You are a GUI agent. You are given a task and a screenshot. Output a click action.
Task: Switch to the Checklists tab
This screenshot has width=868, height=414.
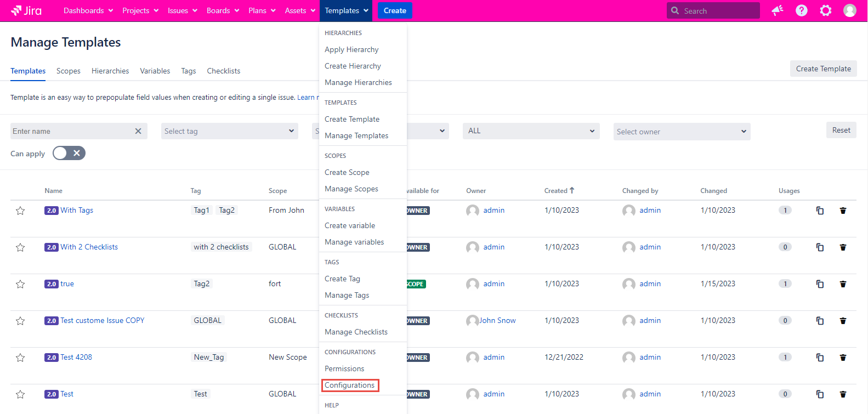pos(223,71)
